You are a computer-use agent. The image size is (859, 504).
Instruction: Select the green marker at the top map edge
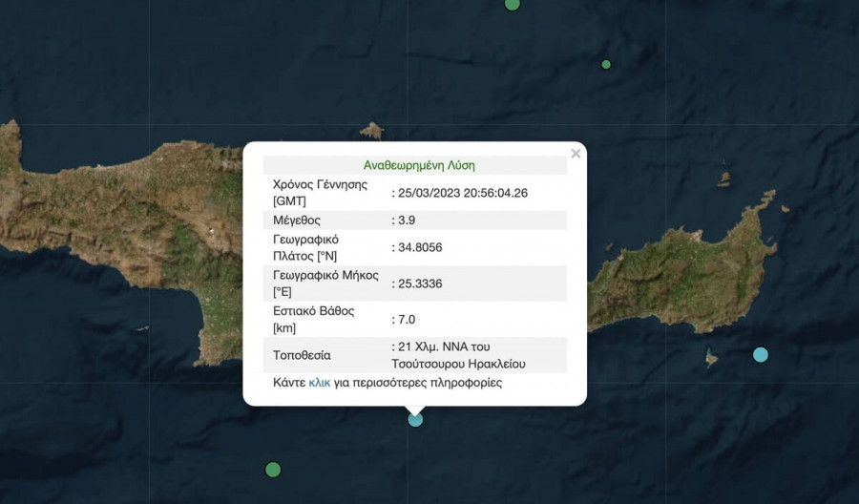click(513, 4)
